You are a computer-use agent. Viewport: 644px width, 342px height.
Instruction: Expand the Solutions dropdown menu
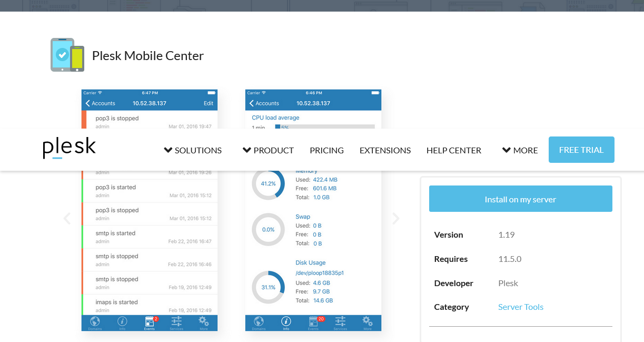193,150
